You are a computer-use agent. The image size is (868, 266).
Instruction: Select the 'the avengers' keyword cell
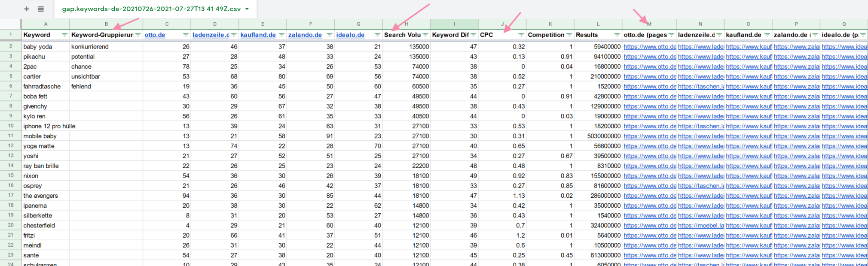click(46, 196)
